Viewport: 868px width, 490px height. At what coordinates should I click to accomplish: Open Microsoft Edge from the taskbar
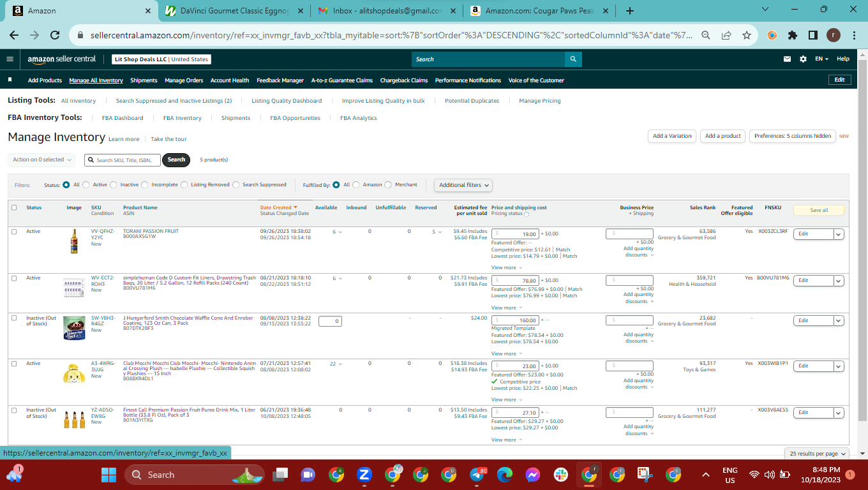click(x=505, y=475)
